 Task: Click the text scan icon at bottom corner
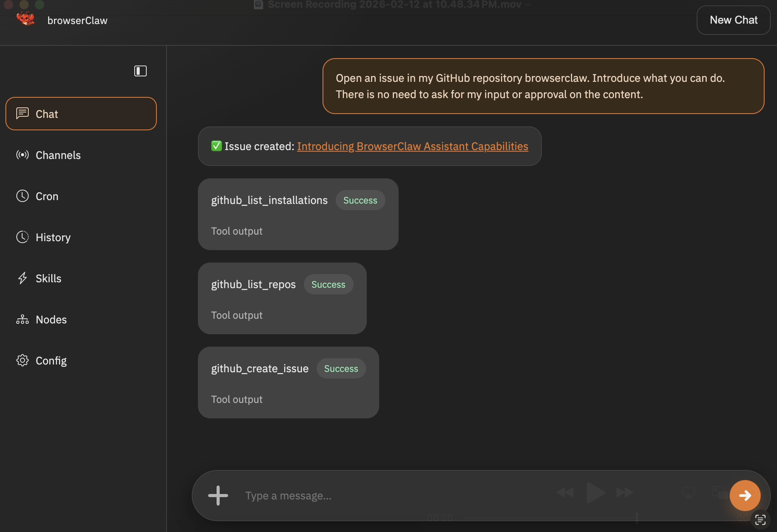[x=760, y=519]
